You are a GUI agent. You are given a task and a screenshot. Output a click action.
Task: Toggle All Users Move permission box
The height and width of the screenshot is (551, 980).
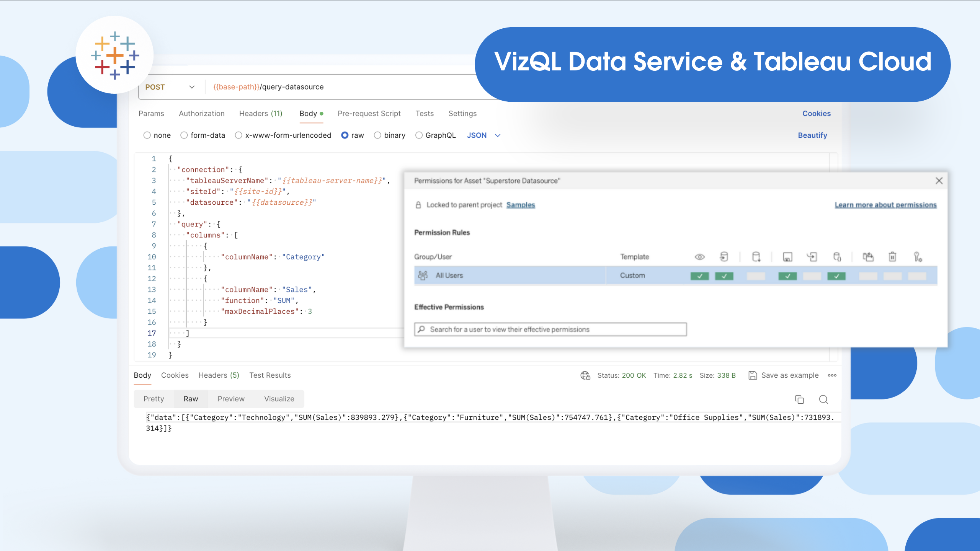pyautogui.click(x=868, y=276)
